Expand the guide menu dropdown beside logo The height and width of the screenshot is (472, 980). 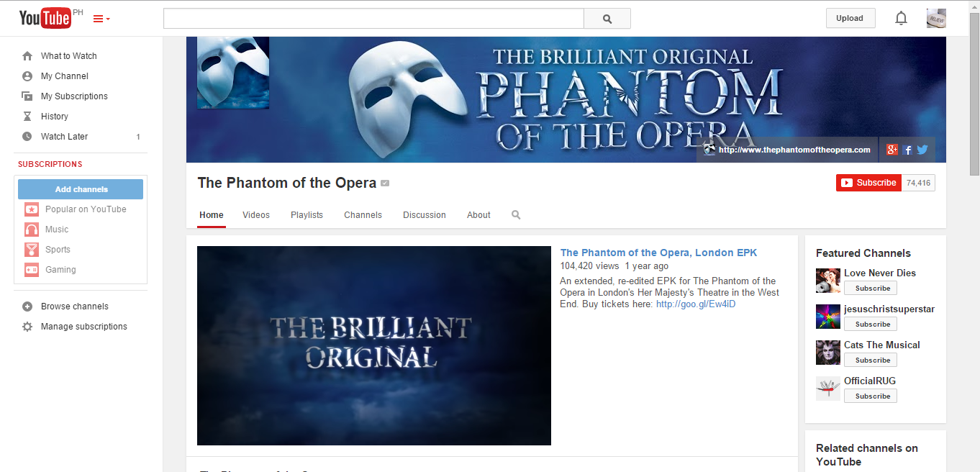coord(101,19)
